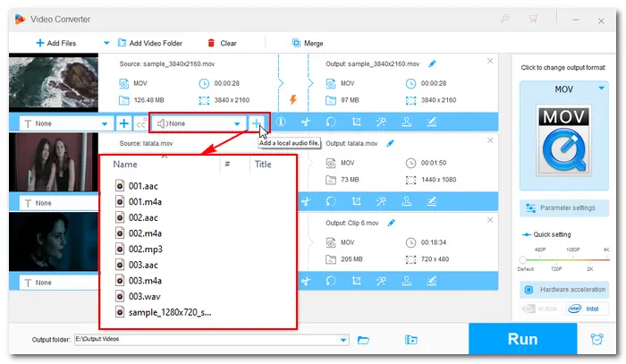The image size is (626, 364).
Task: Click the alarm clock icon next to Run
Action: point(596,339)
